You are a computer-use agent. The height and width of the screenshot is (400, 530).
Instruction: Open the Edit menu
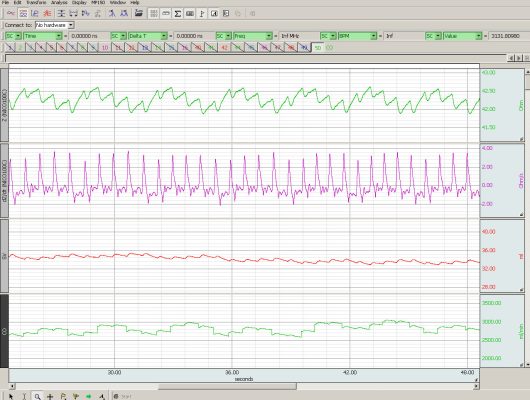[x=18, y=2]
